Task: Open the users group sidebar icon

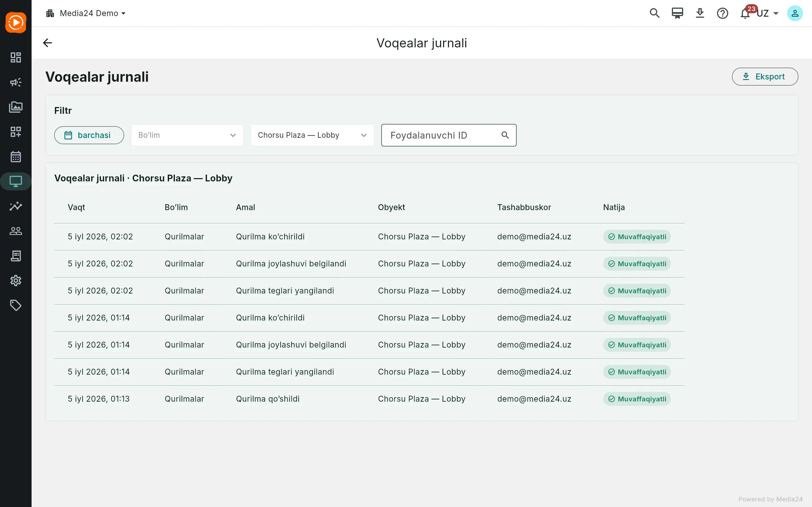Action: coord(16,231)
